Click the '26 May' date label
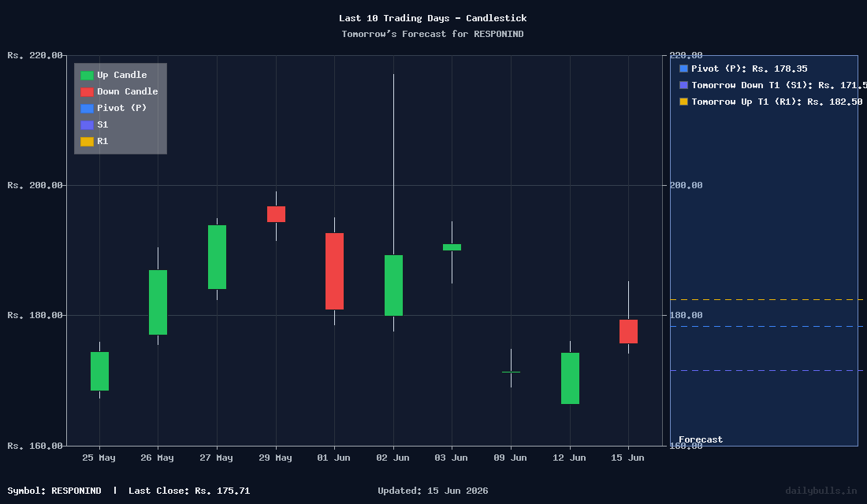 click(157, 458)
